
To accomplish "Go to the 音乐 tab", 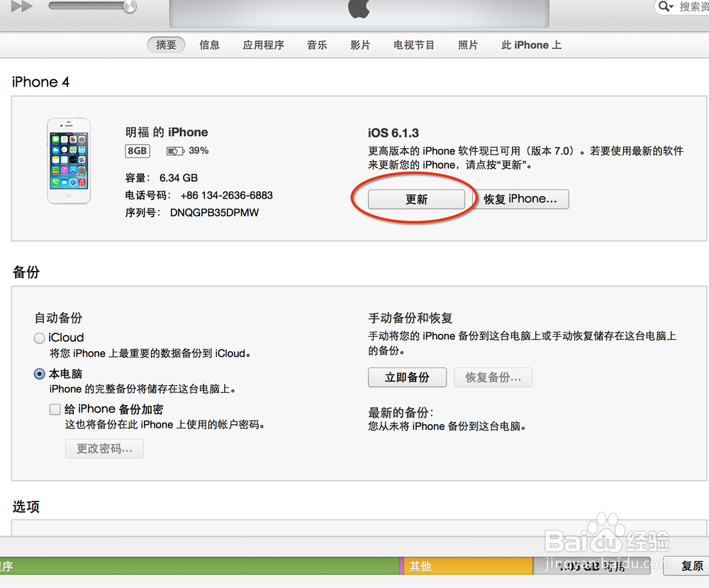I will [316, 45].
